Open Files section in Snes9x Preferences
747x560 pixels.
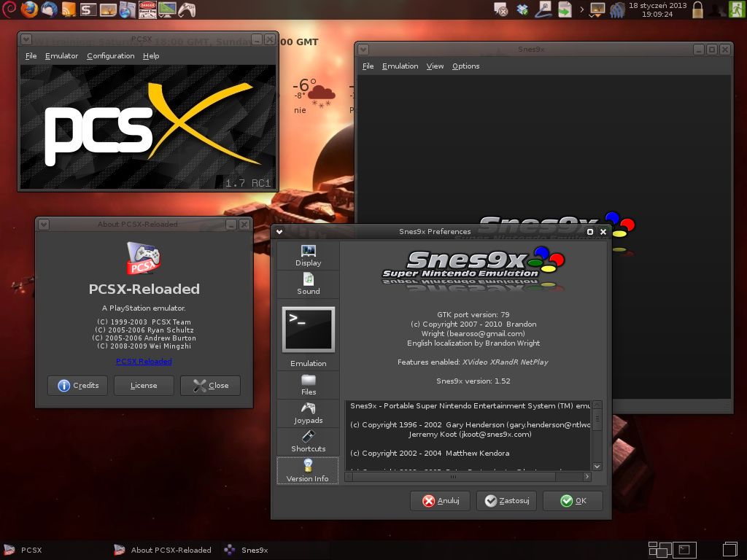coord(309,385)
